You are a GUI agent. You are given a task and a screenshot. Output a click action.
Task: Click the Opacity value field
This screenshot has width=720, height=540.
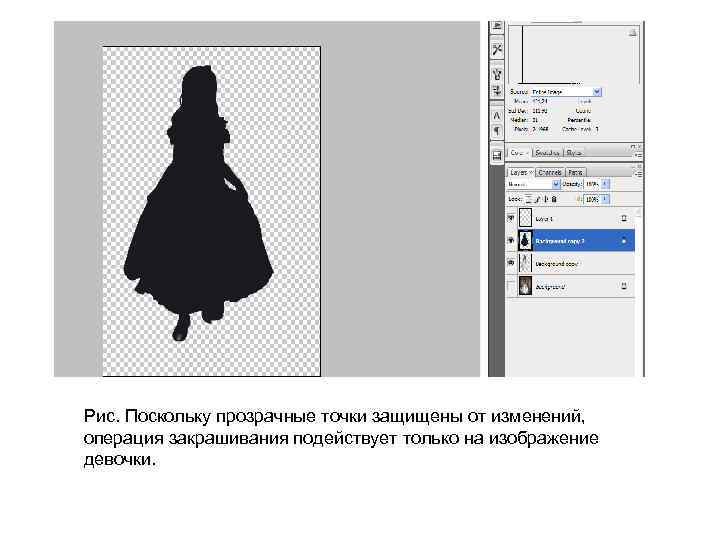(592, 184)
